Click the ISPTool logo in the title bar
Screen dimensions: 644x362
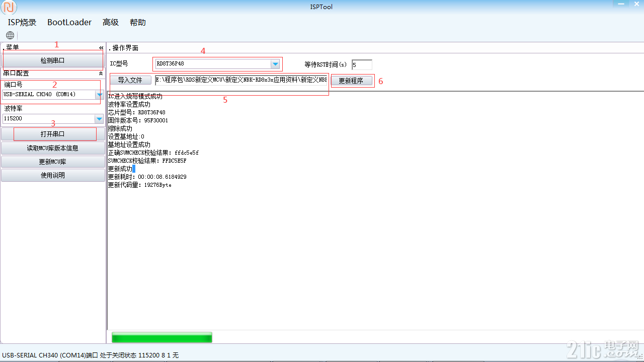click(9, 7)
